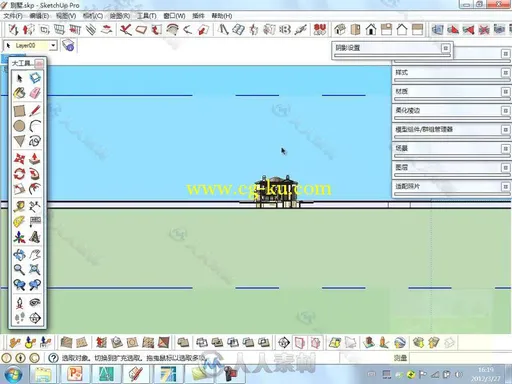Click the second round status bar indicator
Image resolution: width=512 pixels, height=384 pixels.
click(x=21, y=358)
